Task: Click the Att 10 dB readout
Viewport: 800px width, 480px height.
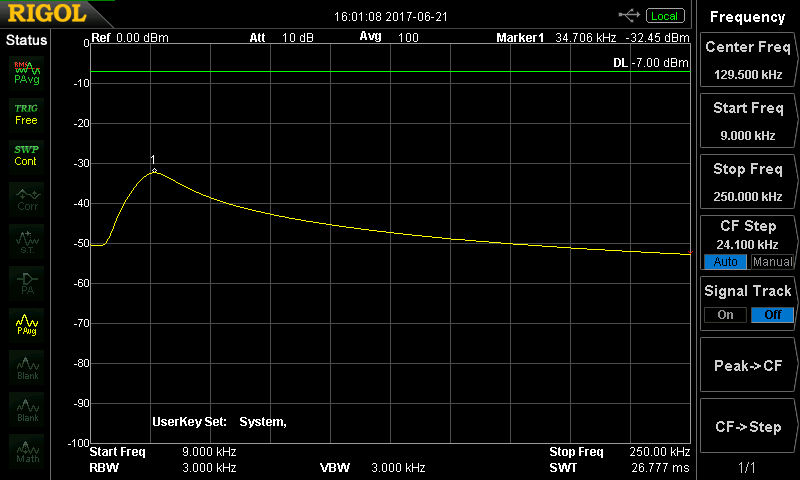Action: (x=281, y=38)
